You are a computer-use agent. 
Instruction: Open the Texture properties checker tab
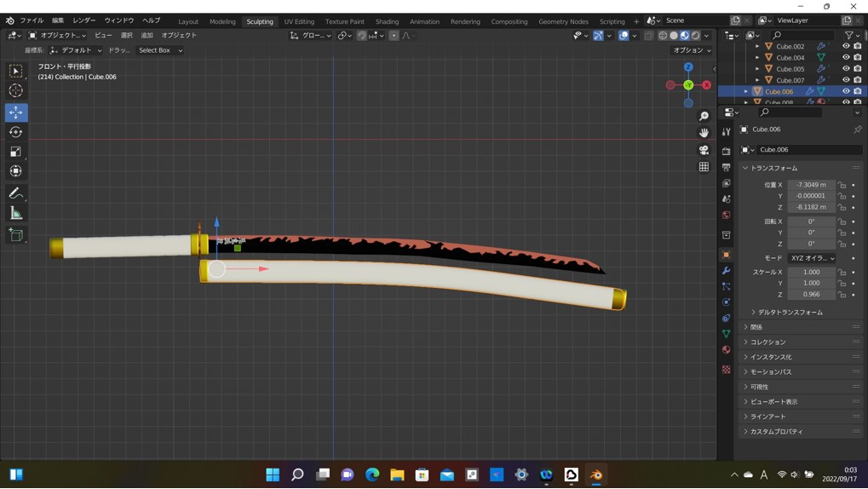point(727,370)
